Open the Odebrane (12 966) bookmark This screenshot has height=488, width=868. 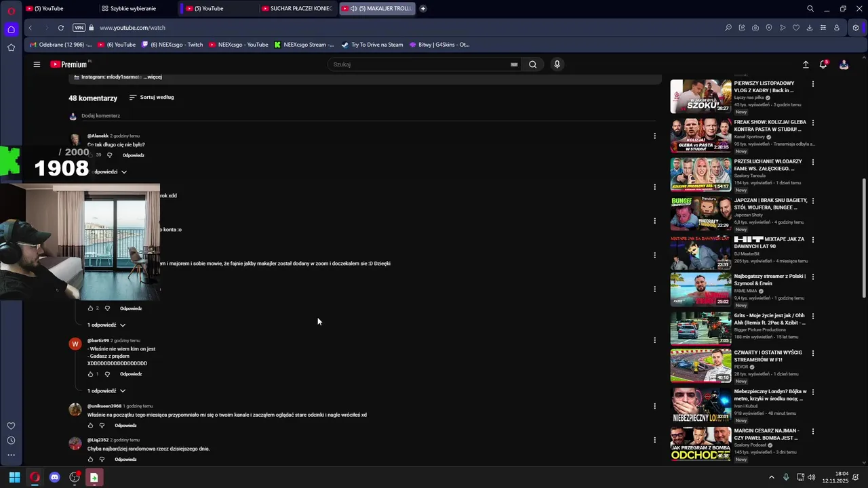tap(60, 45)
